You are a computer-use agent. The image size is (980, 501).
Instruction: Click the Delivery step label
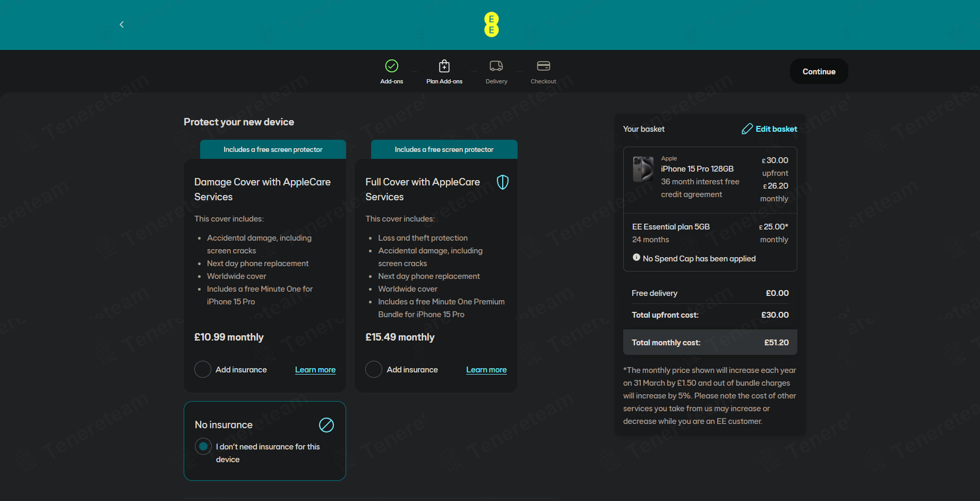pos(496,82)
